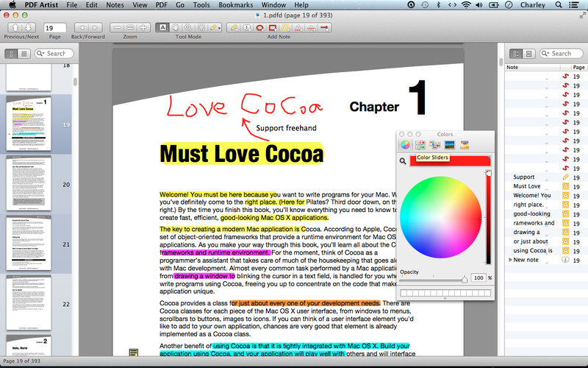Show notes list view in right sidebar
This screenshot has height=368, width=588.
pos(516,54)
